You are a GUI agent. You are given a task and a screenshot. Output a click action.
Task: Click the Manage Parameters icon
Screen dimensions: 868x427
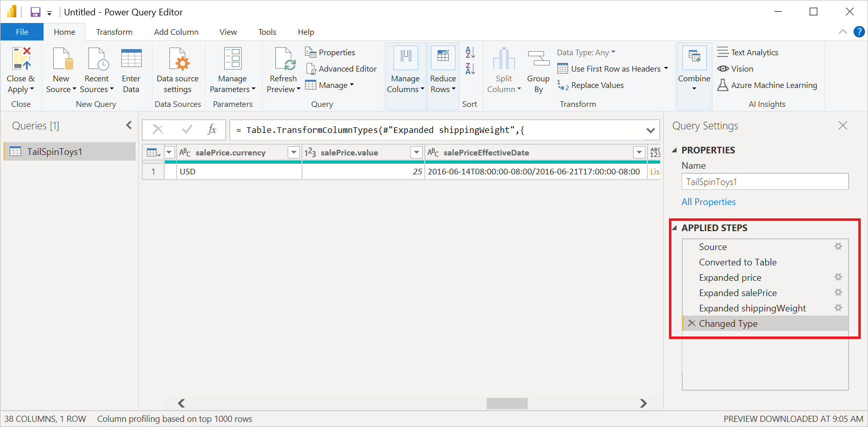tap(233, 58)
